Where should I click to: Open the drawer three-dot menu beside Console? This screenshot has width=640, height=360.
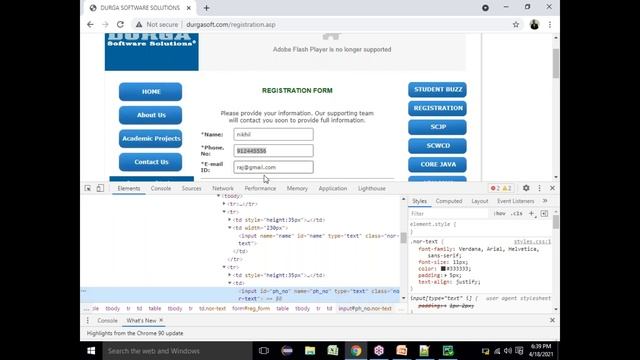(87, 320)
